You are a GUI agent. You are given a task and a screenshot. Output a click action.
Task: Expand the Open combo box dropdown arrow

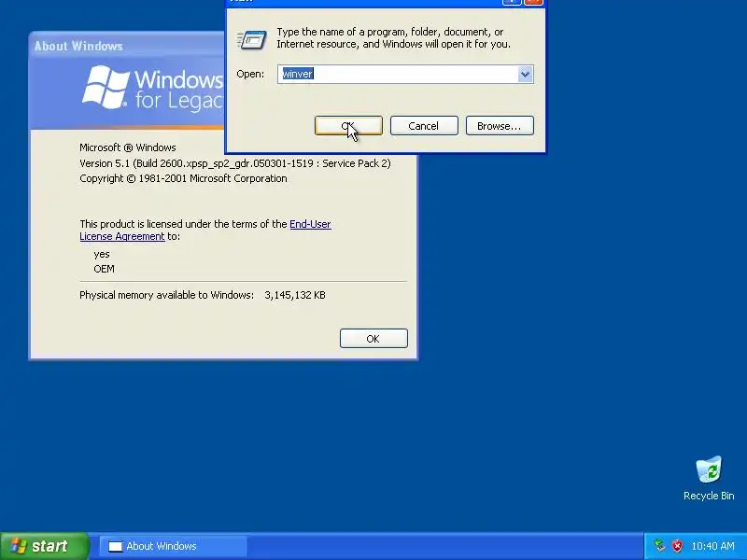tap(525, 75)
